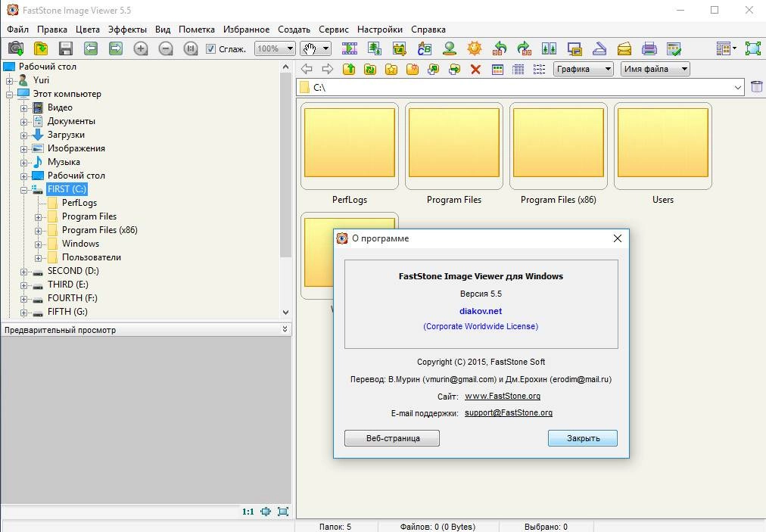Click the actual size 1:1 toolbar icon
766x532 pixels.
[190, 48]
